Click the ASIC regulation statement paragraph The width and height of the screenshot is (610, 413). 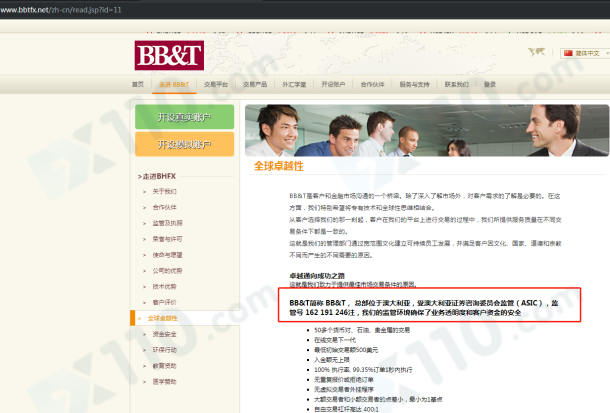point(424,308)
